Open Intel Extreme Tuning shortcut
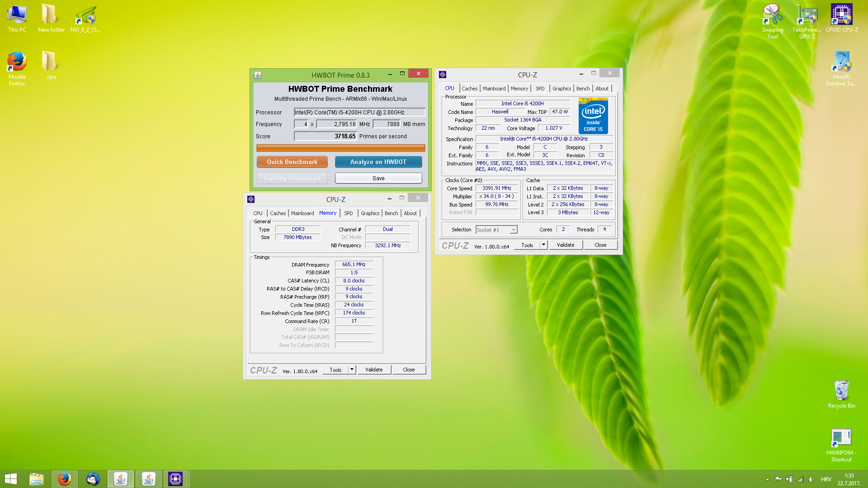This screenshot has height=488, width=868. [x=841, y=69]
